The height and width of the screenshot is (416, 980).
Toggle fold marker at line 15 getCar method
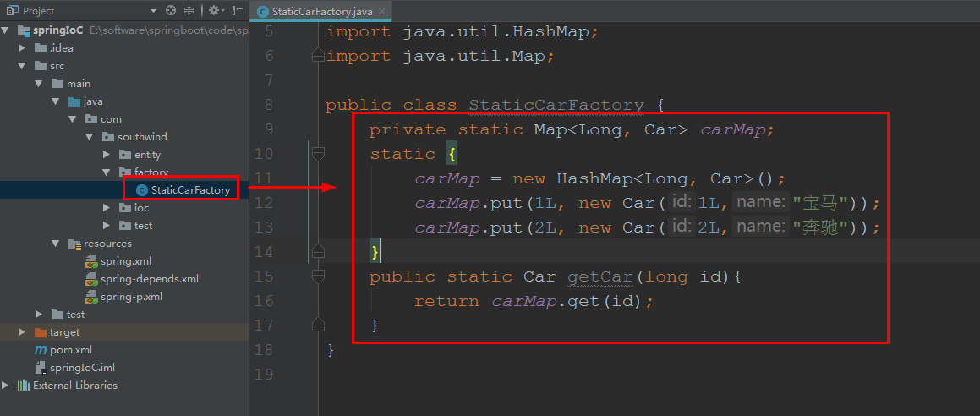pos(318,276)
